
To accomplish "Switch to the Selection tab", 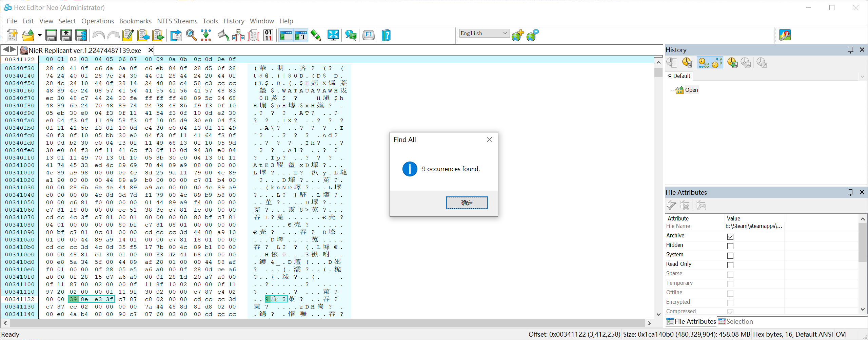I will pyautogui.click(x=735, y=321).
